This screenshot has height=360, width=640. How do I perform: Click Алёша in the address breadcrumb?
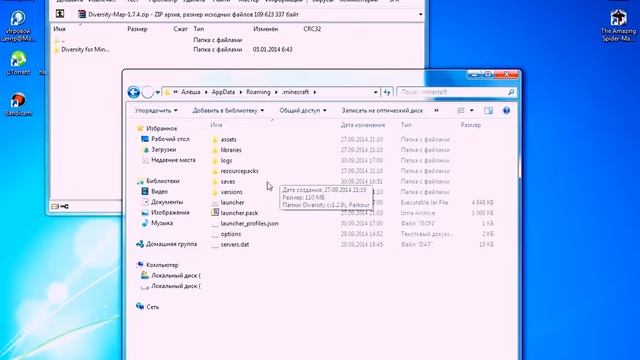pyautogui.click(x=191, y=92)
